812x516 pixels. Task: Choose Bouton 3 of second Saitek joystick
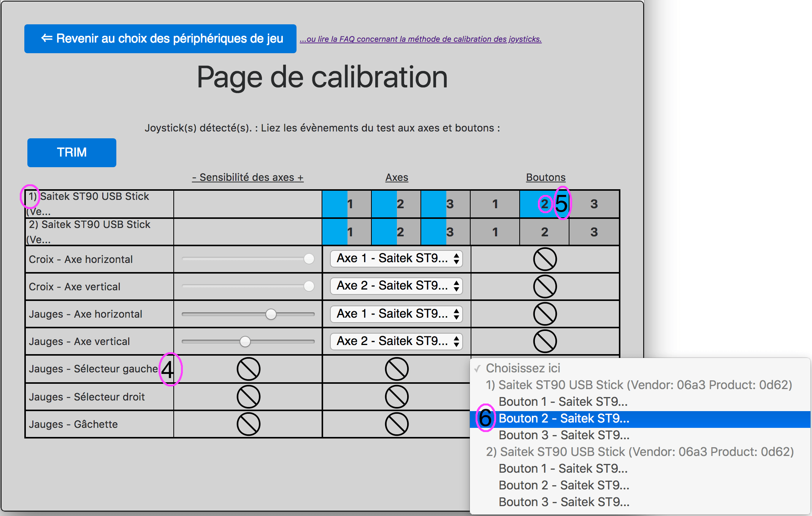coord(640,502)
